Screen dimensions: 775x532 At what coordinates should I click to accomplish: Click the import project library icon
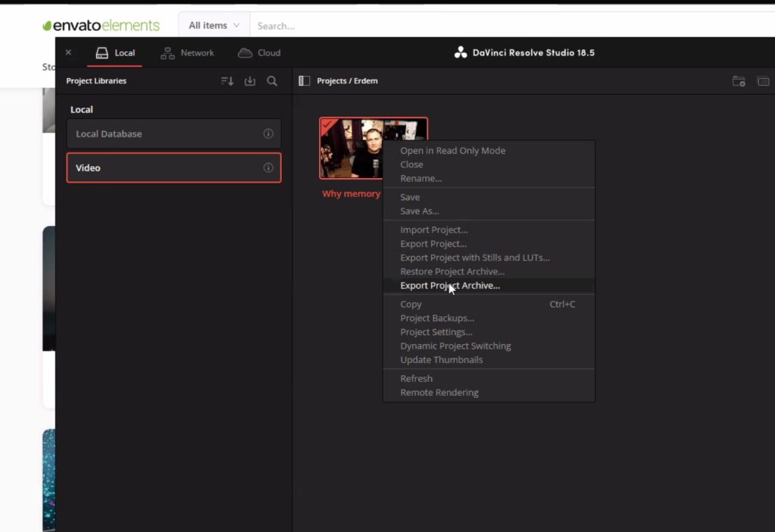[x=250, y=81]
